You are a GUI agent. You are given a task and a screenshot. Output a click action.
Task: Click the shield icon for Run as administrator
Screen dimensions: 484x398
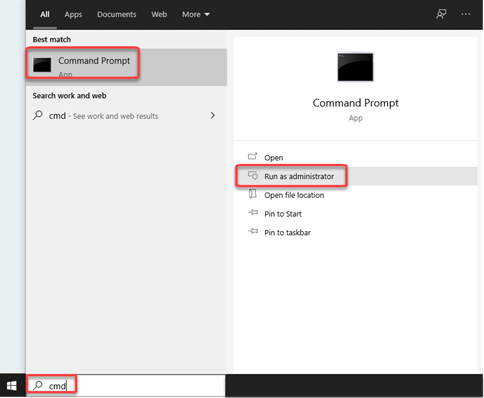253,175
